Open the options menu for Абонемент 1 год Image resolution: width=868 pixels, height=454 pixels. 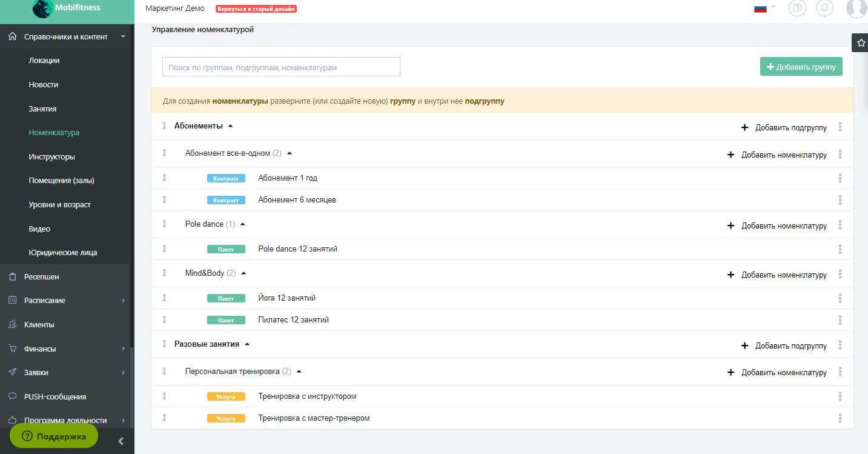[x=840, y=178]
